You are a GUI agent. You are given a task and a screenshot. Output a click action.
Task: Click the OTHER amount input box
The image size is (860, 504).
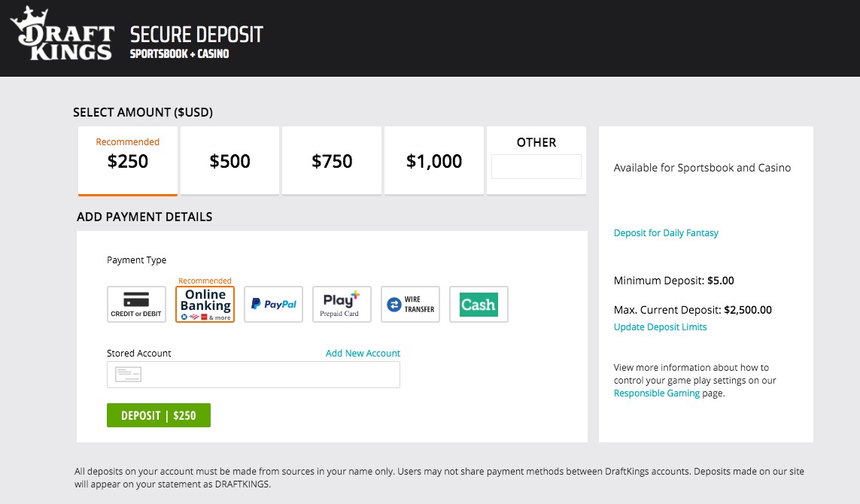click(536, 167)
